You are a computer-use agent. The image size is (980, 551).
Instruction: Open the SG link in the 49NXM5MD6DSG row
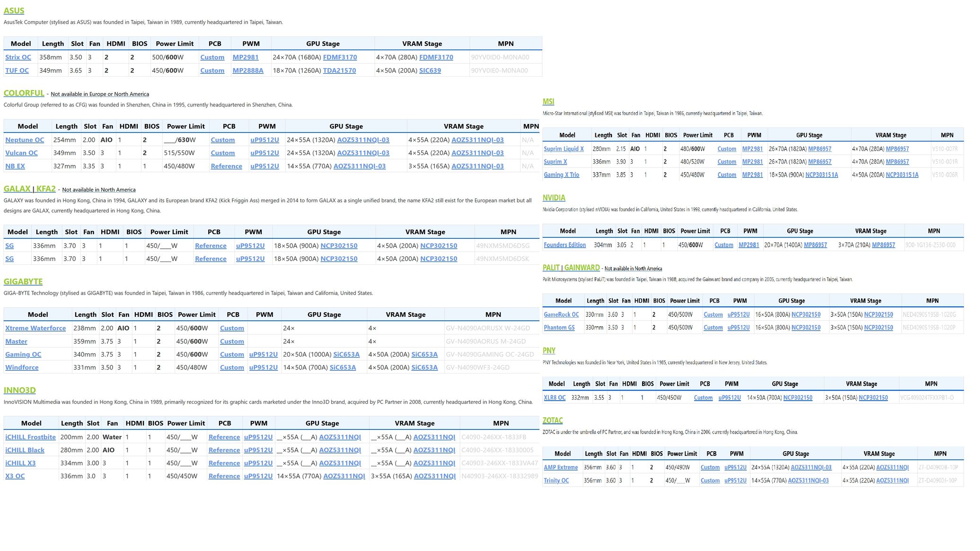(9, 246)
